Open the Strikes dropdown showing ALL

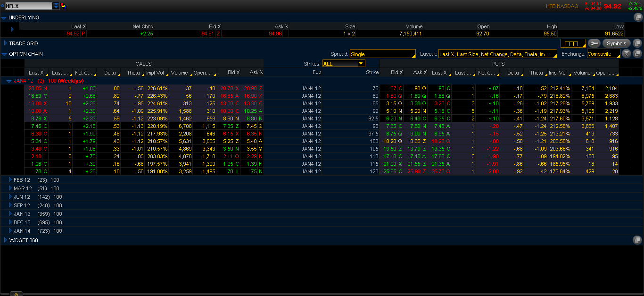[343, 63]
